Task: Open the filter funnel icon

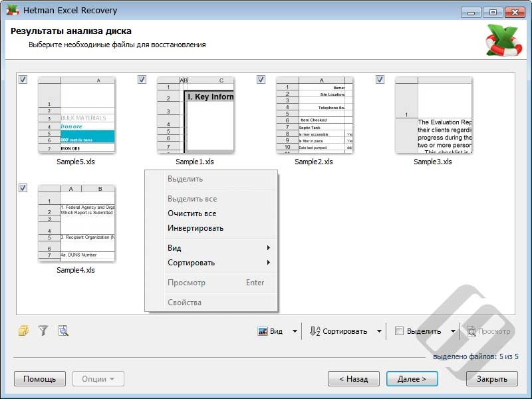Action: pyautogui.click(x=43, y=331)
